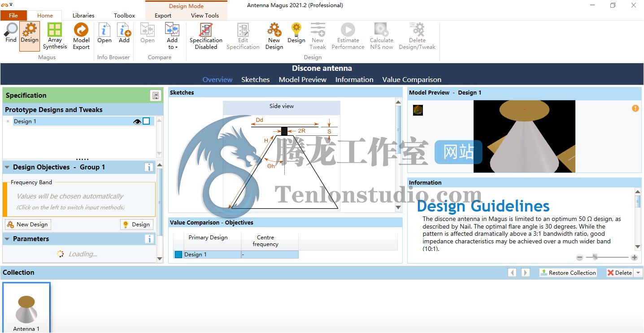This screenshot has height=333, width=644.
Task: Click the Parameters info icon
Action: pos(149,239)
